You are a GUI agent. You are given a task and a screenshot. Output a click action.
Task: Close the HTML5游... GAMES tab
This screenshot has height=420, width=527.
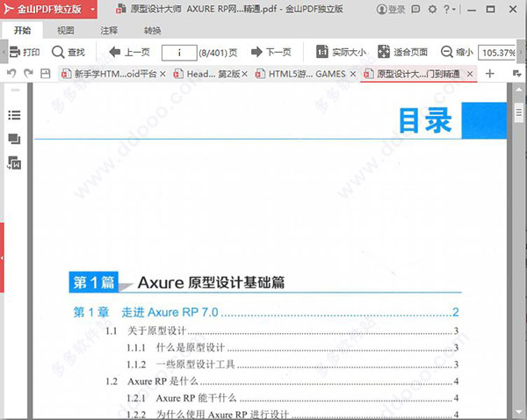click(352, 74)
